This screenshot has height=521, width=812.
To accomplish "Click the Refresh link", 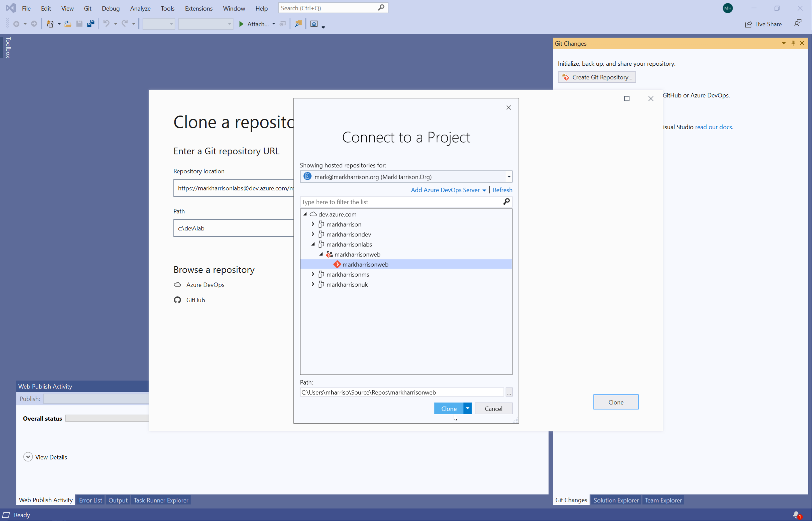I will pos(502,190).
